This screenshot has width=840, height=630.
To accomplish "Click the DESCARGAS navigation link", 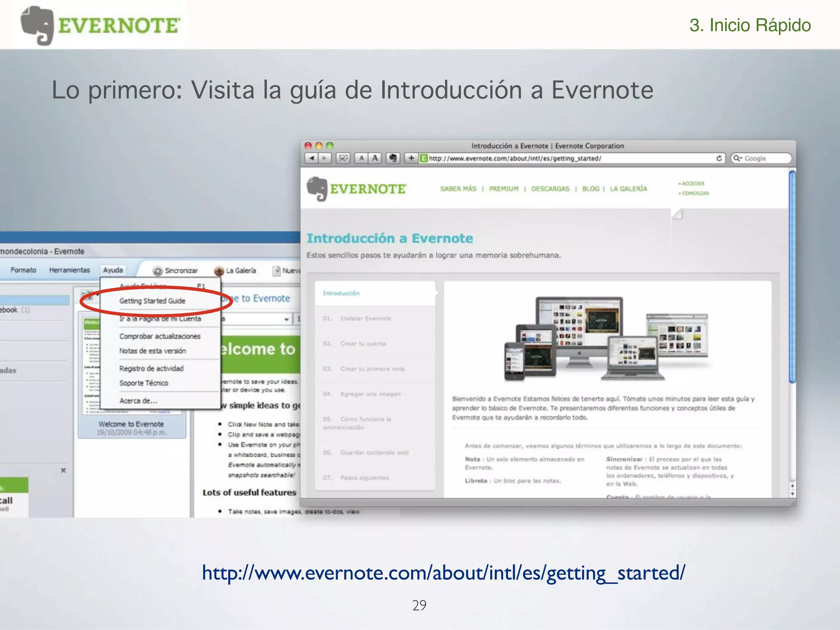I will (550, 189).
